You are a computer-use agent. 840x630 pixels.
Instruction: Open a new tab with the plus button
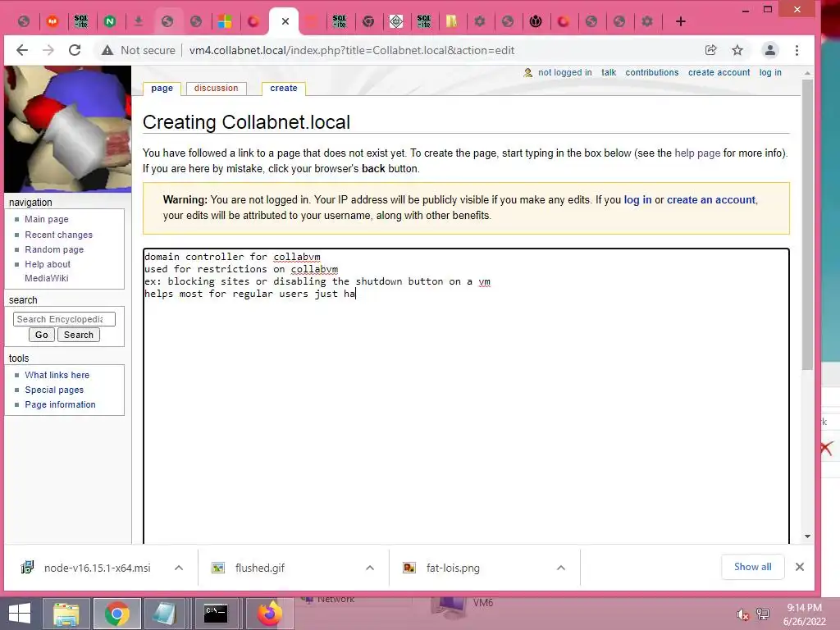click(680, 21)
